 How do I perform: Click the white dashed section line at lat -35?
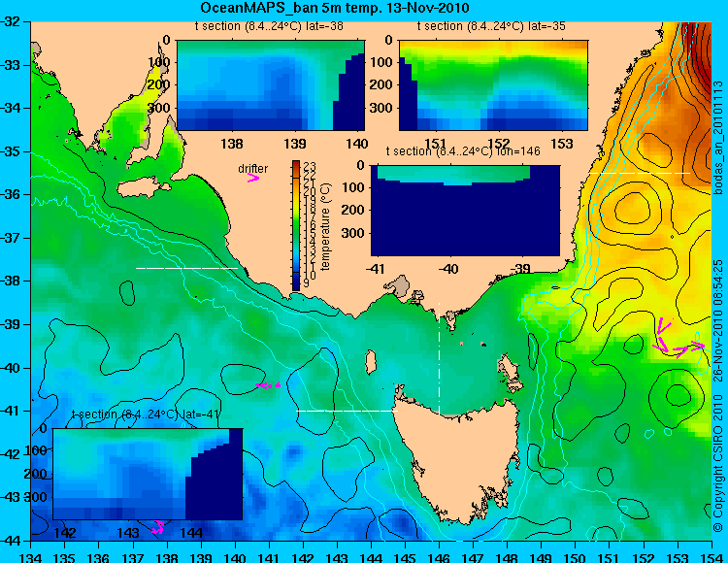(640, 173)
